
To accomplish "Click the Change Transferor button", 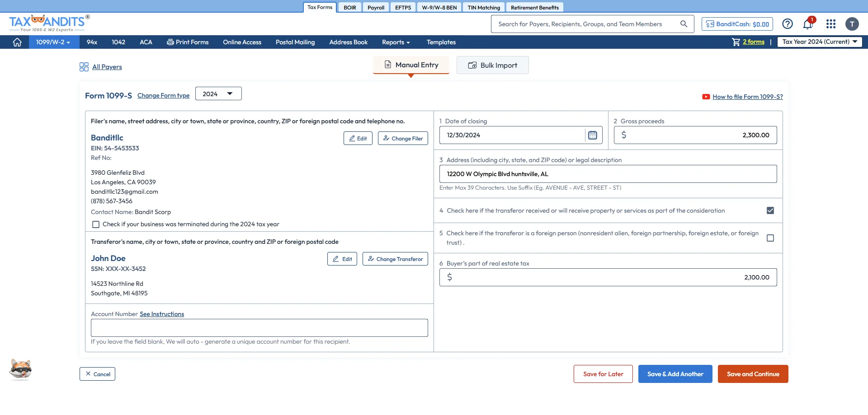I will click(x=395, y=259).
